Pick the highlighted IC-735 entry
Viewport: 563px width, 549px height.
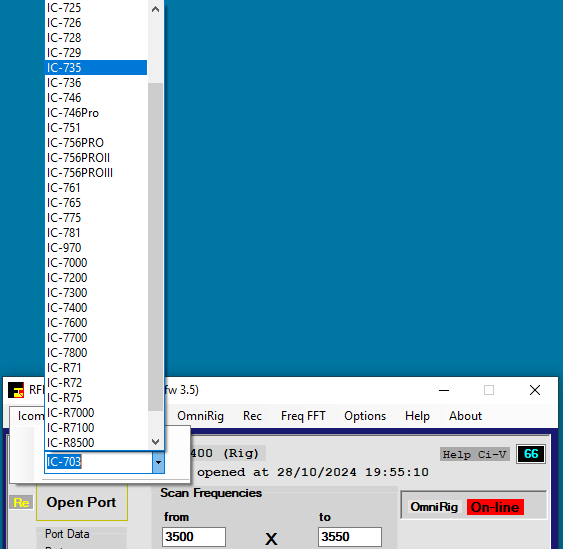coord(96,68)
